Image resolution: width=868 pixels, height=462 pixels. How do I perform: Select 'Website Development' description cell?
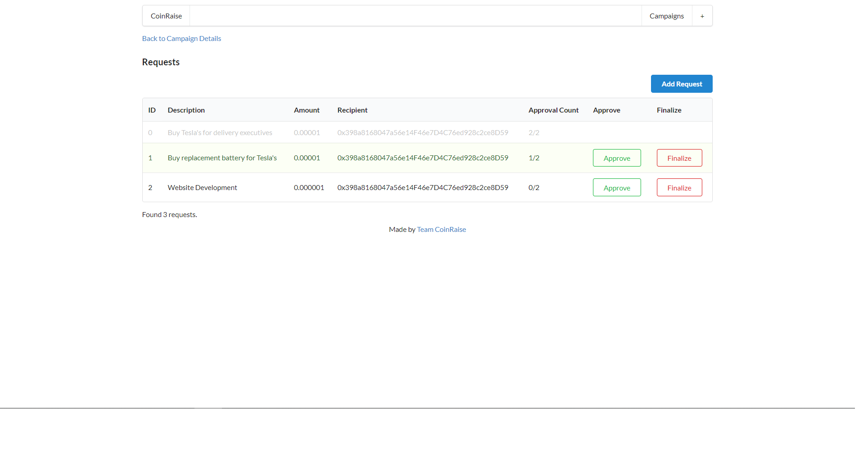pos(202,187)
